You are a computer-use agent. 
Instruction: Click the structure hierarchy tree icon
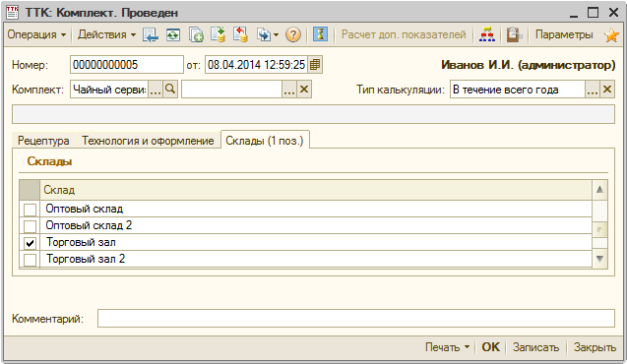point(487,34)
